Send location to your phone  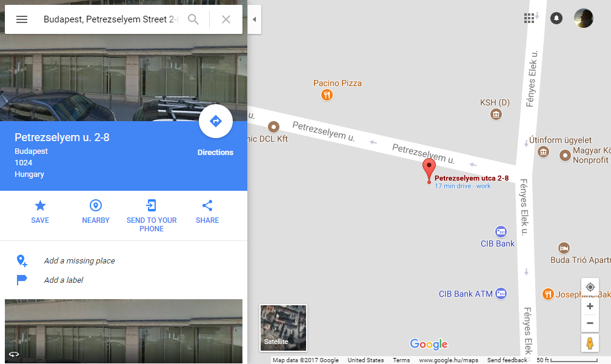pos(152,216)
